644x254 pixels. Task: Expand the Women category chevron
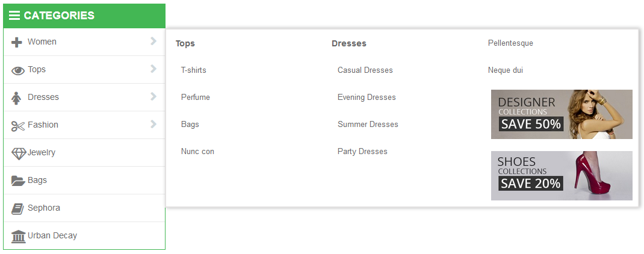tap(153, 41)
